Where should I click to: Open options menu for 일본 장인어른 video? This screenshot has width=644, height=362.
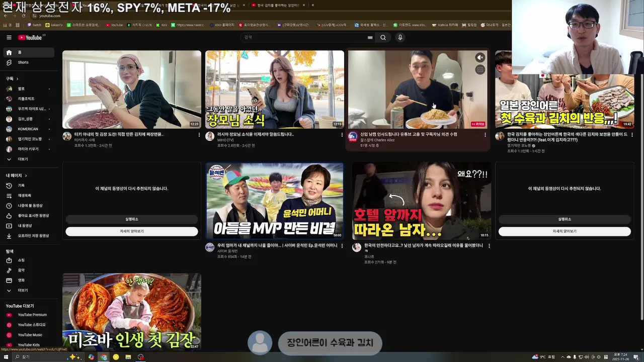click(x=632, y=135)
